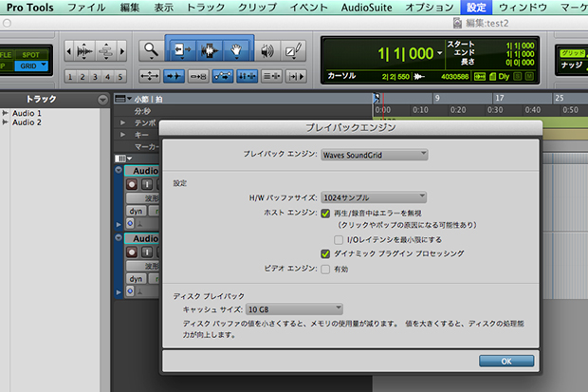Toggle Mirrored MIDI Editing button
The image size is (588, 392).
(198, 76)
